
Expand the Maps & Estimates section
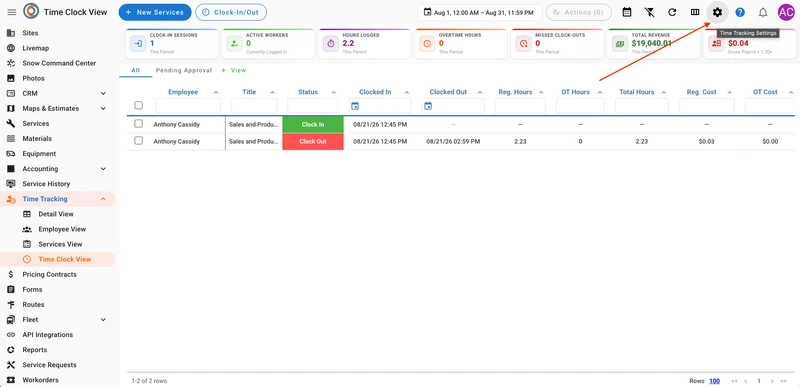click(103, 109)
